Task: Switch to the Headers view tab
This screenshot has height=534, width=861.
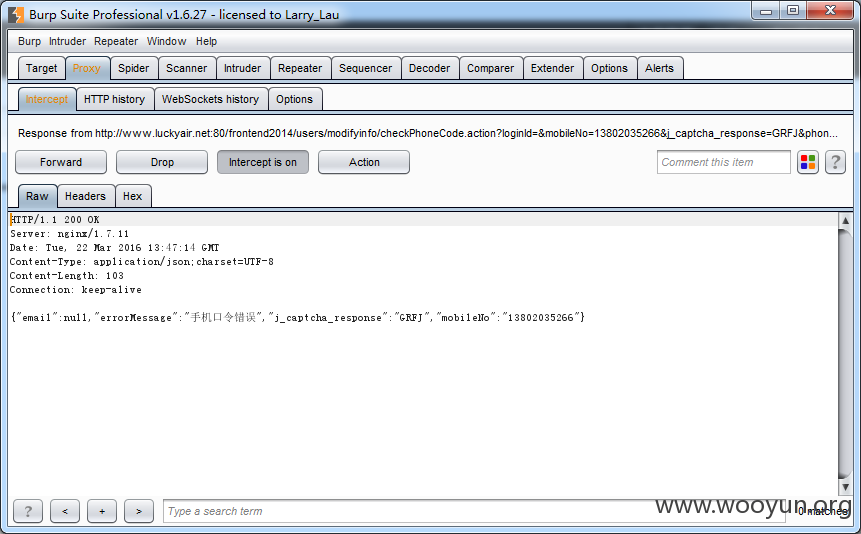Action: pos(85,196)
